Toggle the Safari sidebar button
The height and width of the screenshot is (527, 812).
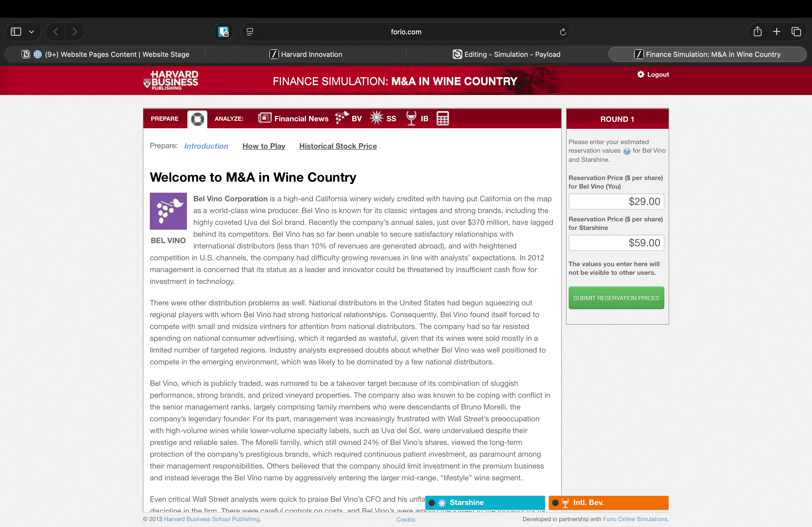pyautogui.click(x=16, y=32)
